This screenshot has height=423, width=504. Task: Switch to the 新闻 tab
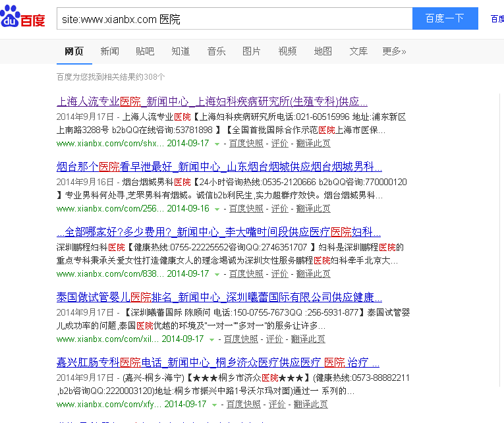coord(109,51)
